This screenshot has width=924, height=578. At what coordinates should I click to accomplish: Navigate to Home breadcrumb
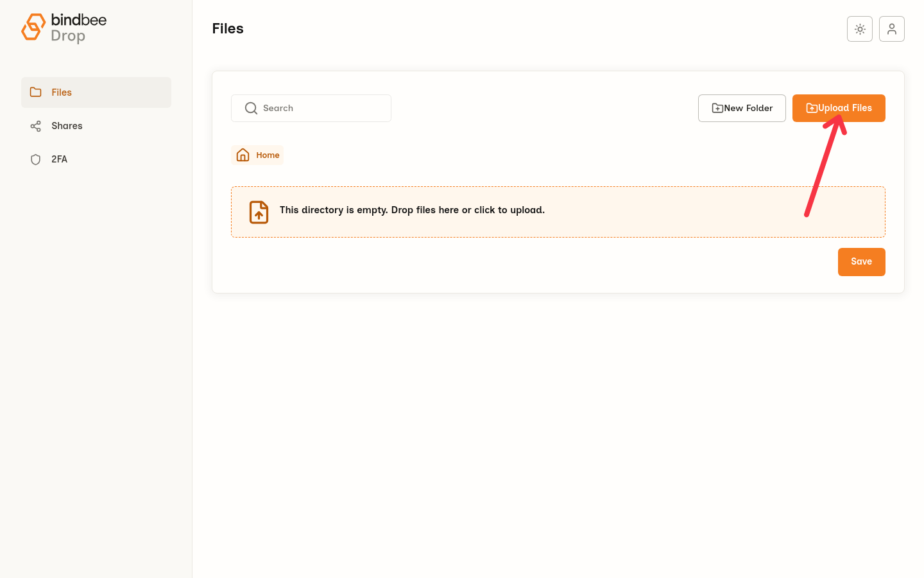click(257, 155)
